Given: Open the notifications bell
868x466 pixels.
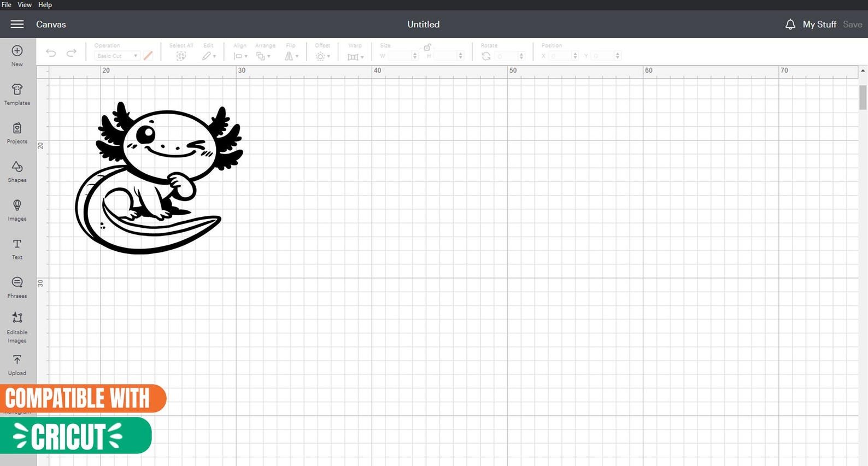Looking at the screenshot, I should [790, 24].
